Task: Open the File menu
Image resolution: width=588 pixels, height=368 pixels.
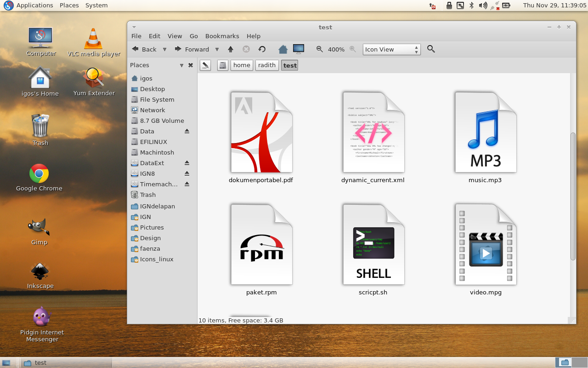Action: click(x=136, y=36)
